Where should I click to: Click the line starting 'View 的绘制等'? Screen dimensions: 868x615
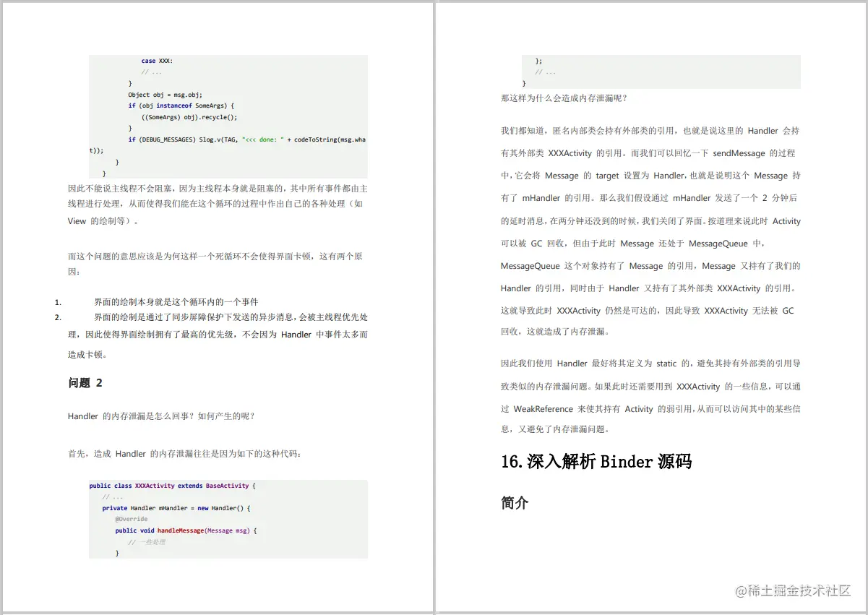point(103,222)
